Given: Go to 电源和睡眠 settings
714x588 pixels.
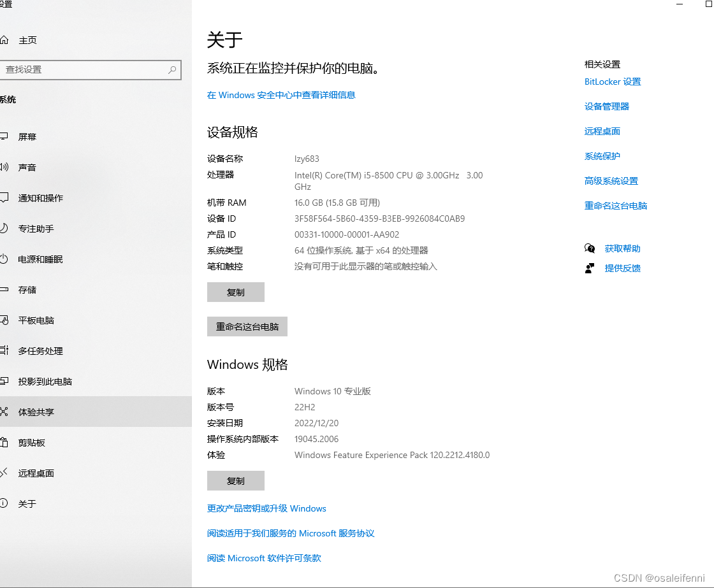Looking at the screenshot, I should 41,259.
